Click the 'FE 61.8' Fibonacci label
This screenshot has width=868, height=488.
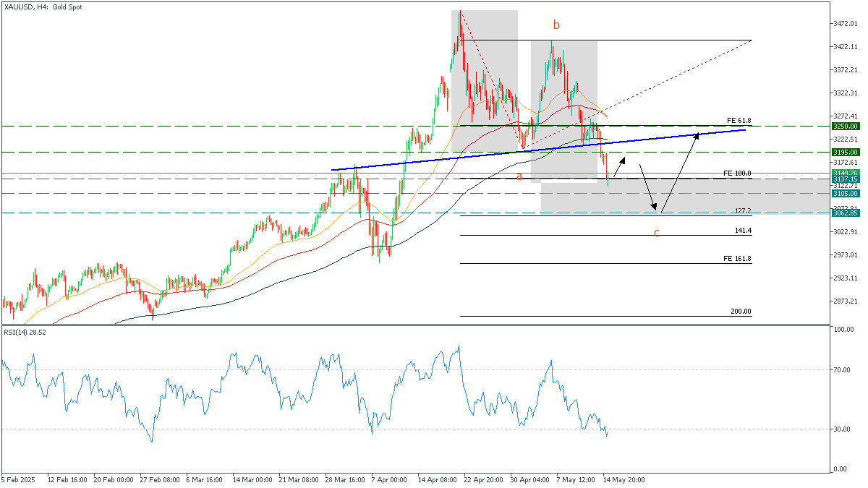point(739,120)
